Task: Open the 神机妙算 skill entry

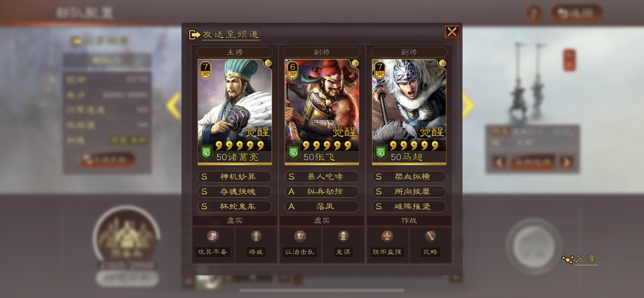Action: pos(235,177)
